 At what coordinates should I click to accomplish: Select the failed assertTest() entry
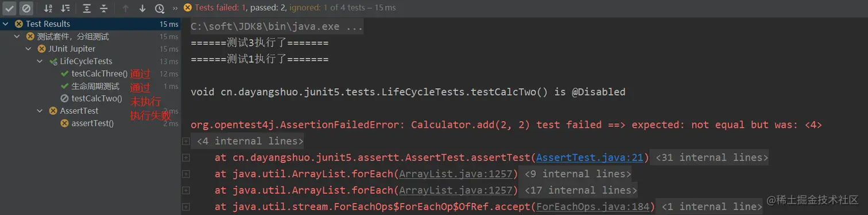(92, 123)
